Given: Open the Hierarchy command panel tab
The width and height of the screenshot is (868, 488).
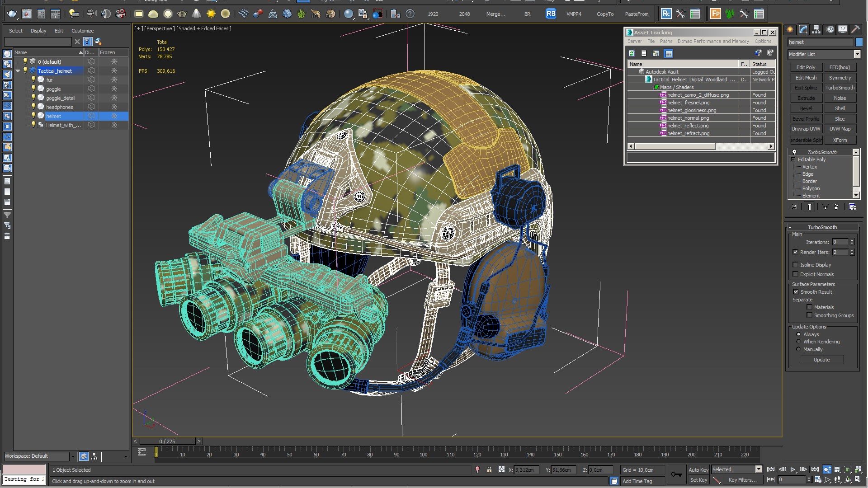Looking at the screenshot, I should click(816, 29).
